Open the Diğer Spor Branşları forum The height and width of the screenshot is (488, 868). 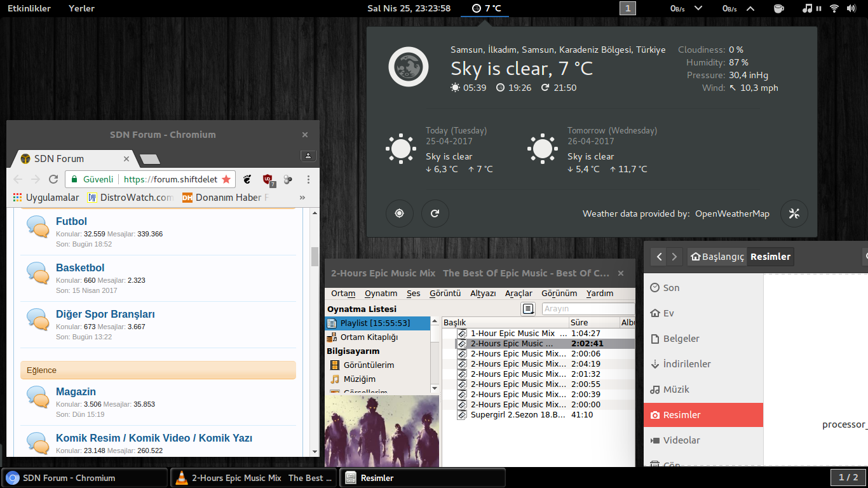tap(105, 315)
